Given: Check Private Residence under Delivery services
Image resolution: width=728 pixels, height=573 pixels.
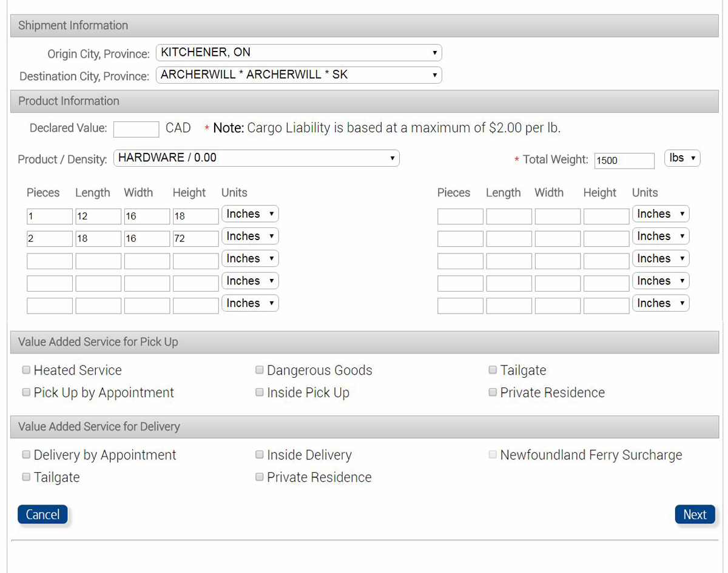Looking at the screenshot, I should click(260, 477).
